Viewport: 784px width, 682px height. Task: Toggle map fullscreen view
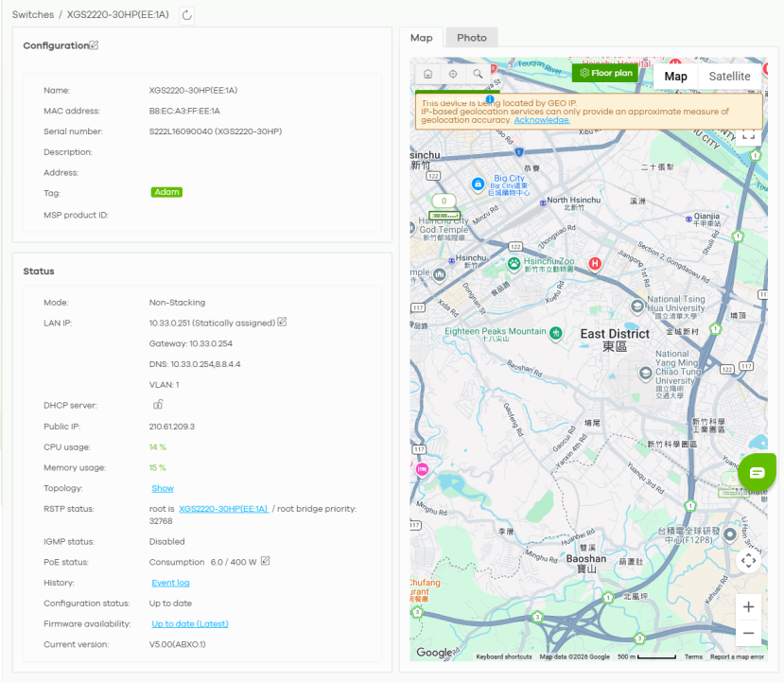(x=748, y=135)
